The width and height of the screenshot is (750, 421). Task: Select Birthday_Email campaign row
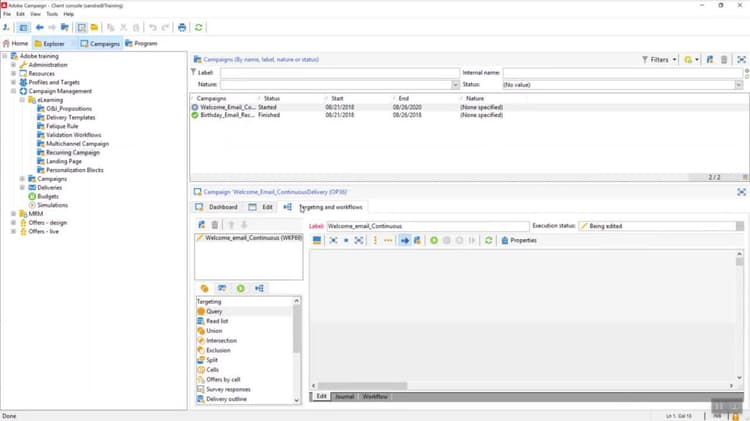click(x=469, y=115)
